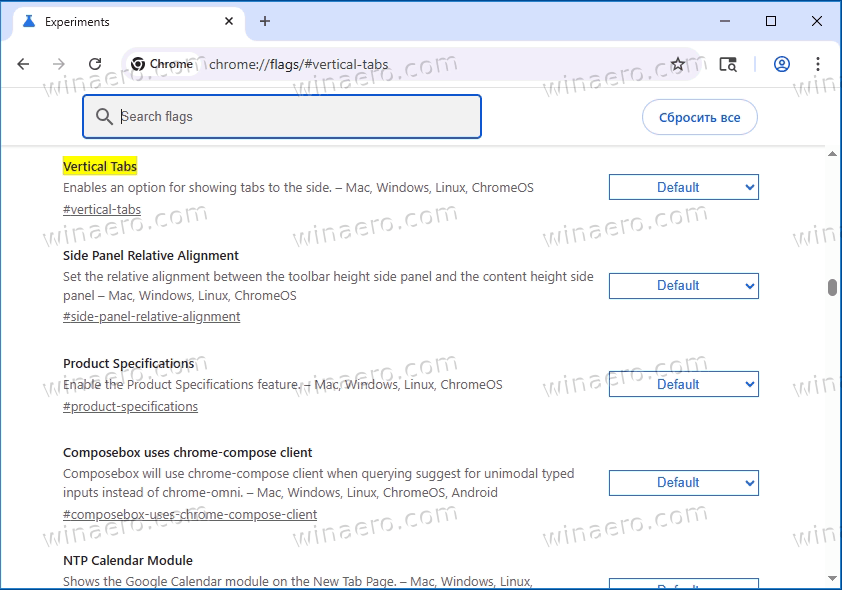The height and width of the screenshot is (590, 842).
Task: Open the Composebox flag Default dropdown
Action: click(x=684, y=483)
